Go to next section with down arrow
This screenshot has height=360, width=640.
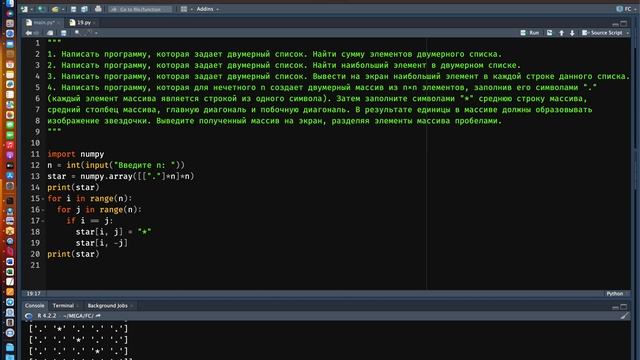tap(572, 33)
